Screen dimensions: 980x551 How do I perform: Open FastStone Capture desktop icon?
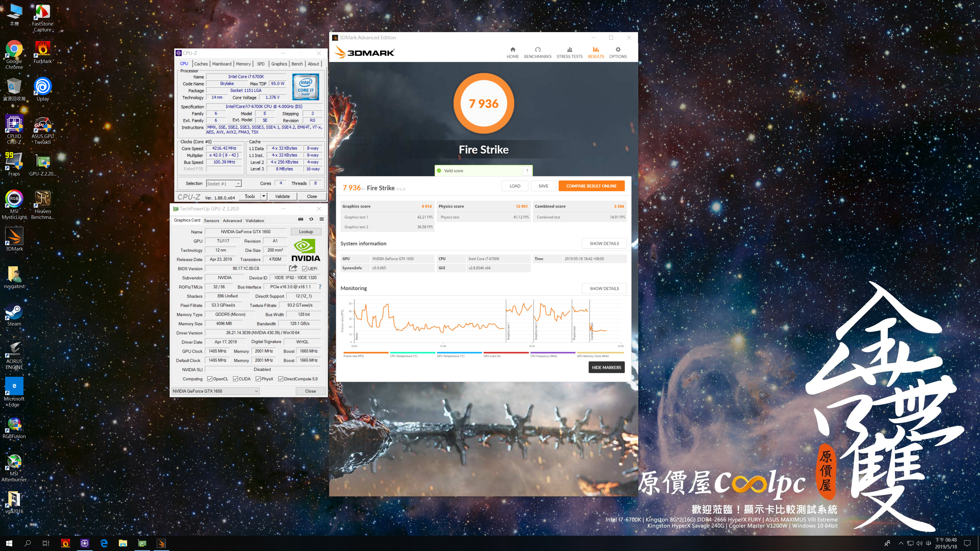pyautogui.click(x=43, y=18)
